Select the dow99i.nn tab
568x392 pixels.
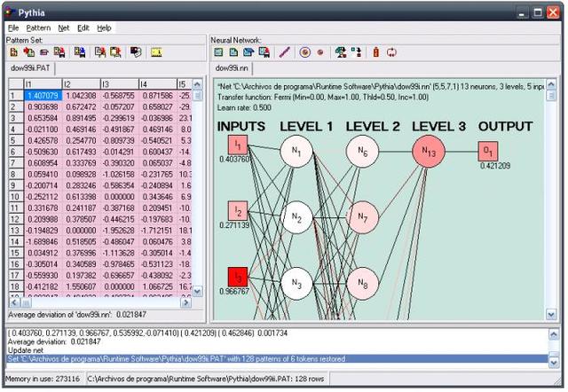232,68
